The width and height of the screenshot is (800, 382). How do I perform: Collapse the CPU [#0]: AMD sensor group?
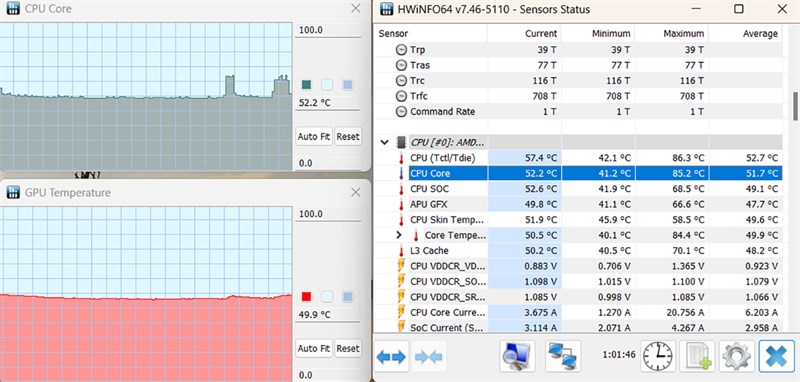tap(385, 142)
